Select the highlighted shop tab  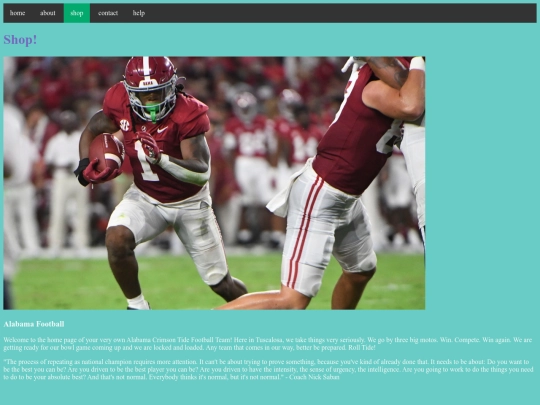tap(77, 13)
